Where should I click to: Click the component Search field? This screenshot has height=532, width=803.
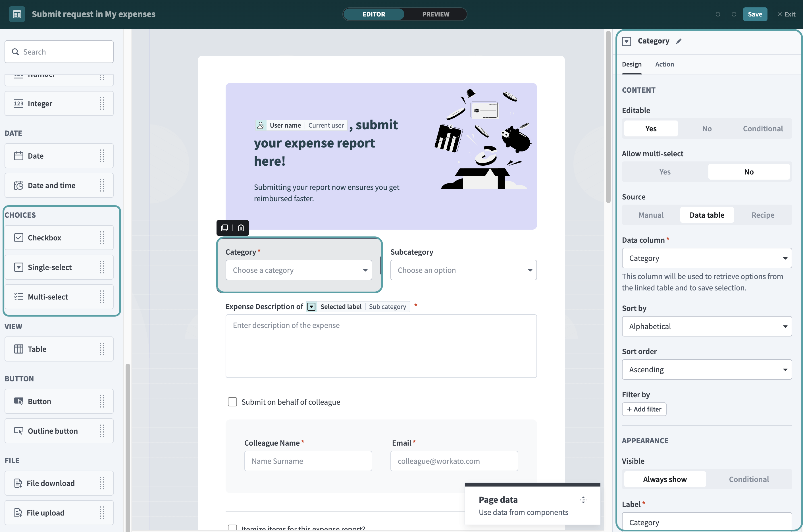click(59, 52)
